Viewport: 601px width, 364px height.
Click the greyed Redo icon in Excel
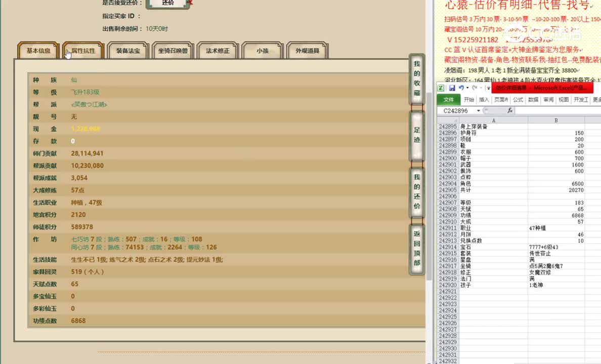pyautogui.click(x=475, y=88)
